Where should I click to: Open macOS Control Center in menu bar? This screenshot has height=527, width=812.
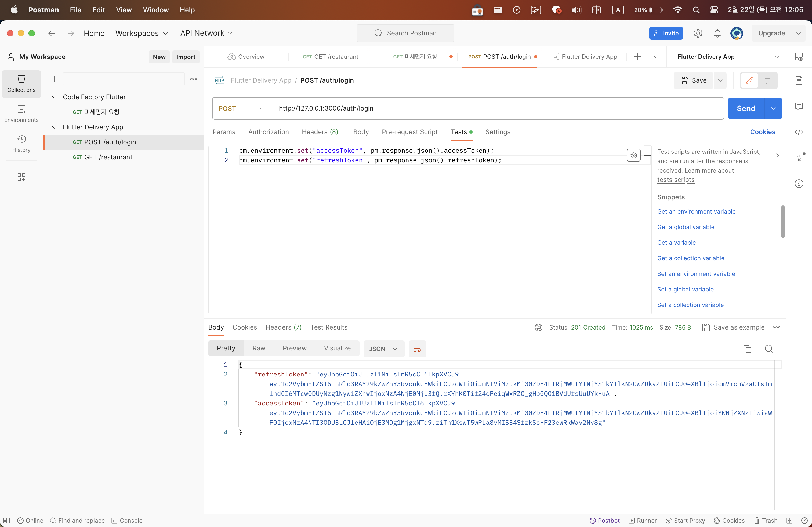[x=714, y=10]
